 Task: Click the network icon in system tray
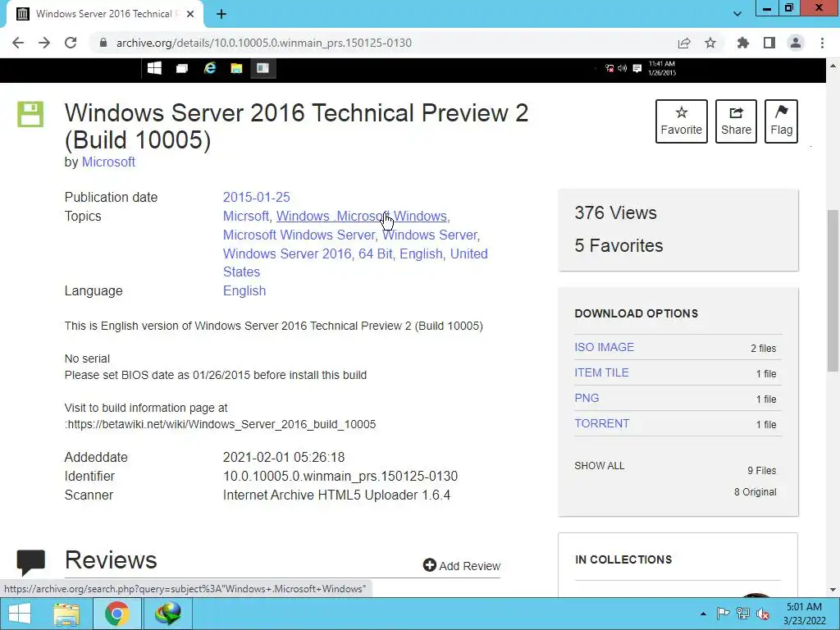[743, 614]
